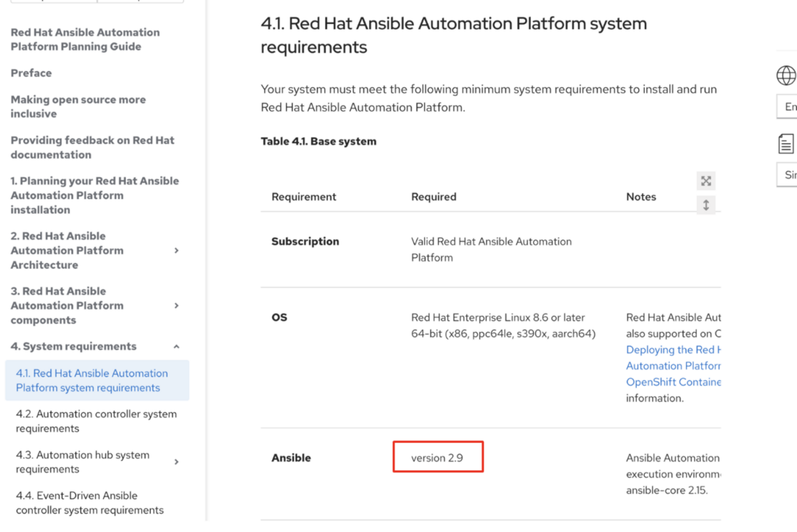
Task: Follow the Deploying the Red Hat link
Action: click(673, 350)
